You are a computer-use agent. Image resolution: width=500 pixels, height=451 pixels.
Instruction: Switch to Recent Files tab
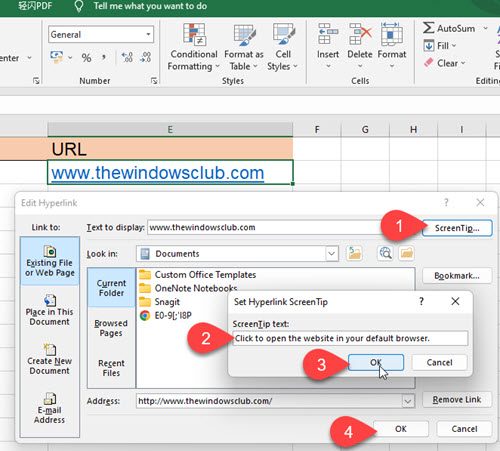coord(111,368)
